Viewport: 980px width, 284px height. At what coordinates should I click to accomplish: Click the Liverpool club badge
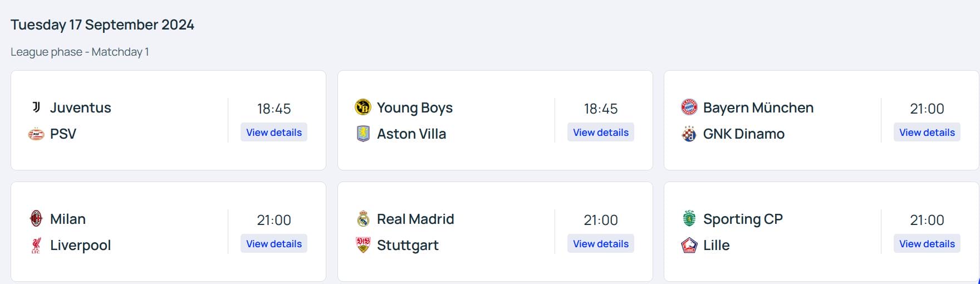click(x=36, y=245)
